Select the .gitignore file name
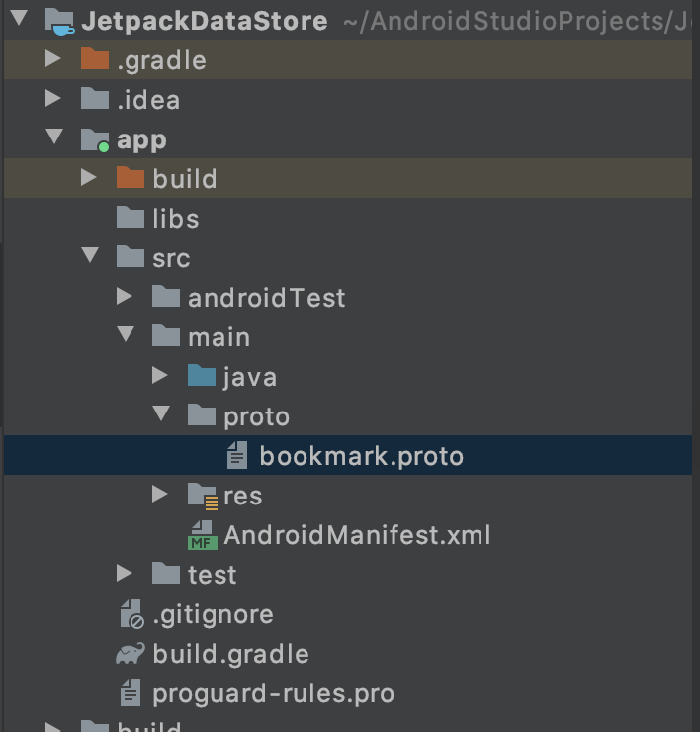The width and height of the screenshot is (700, 732). [214, 614]
